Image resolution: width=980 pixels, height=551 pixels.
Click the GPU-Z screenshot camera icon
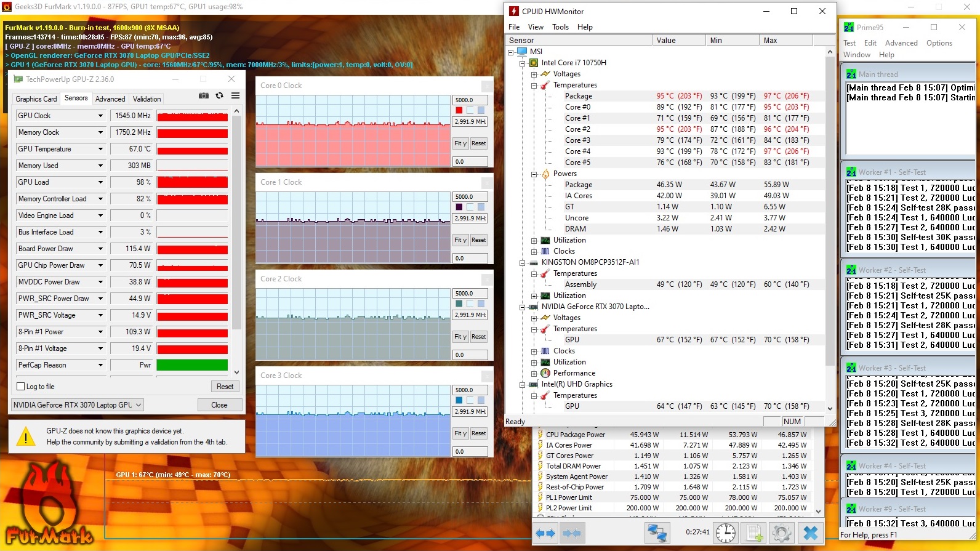tap(204, 96)
